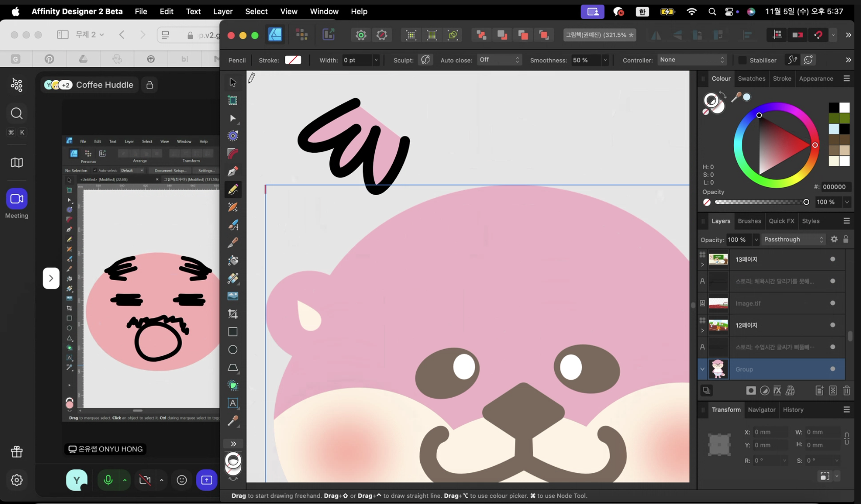Screen dimensions: 861x504
Task: Open the Auto close dropdown
Action: 499,60
